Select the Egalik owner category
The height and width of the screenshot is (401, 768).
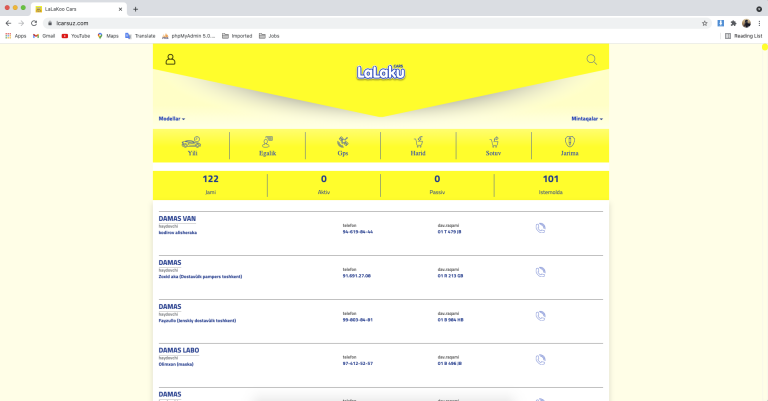coord(267,146)
